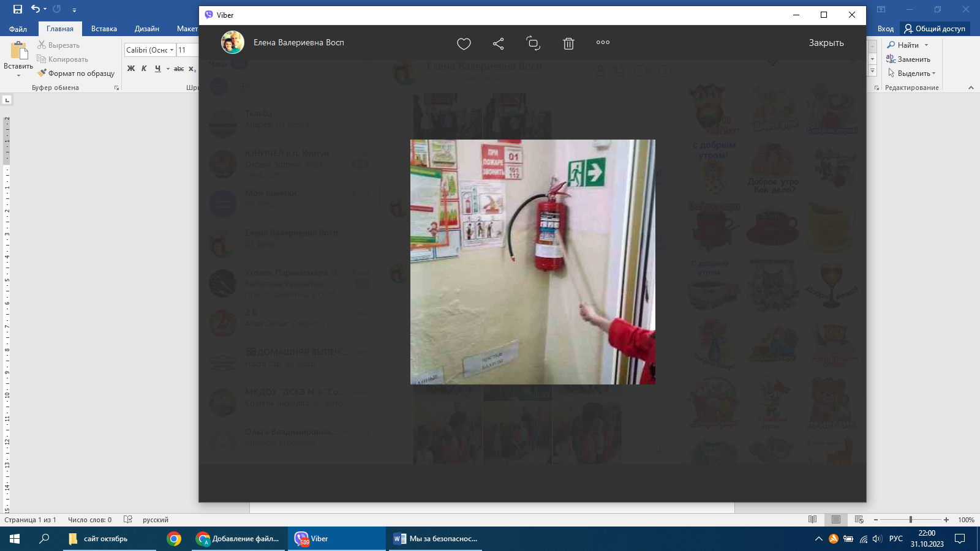980x551 pixels.
Task: Click the font size field showing 11
Action: point(187,50)
